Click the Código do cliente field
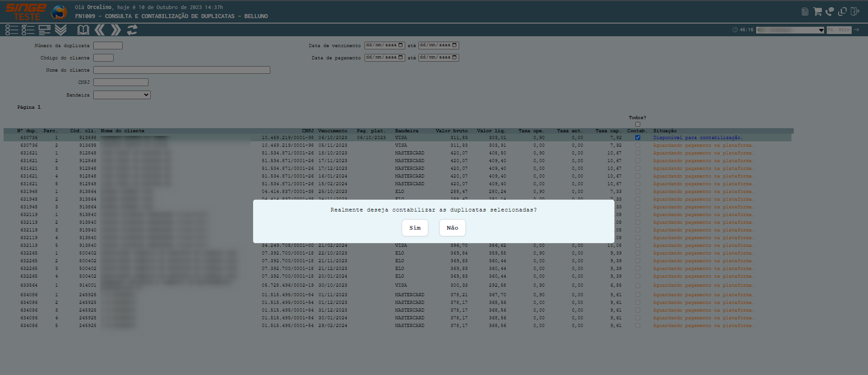The width and height of the screenshot is (868, 375). pyautogui.click(x=103, y=58)
